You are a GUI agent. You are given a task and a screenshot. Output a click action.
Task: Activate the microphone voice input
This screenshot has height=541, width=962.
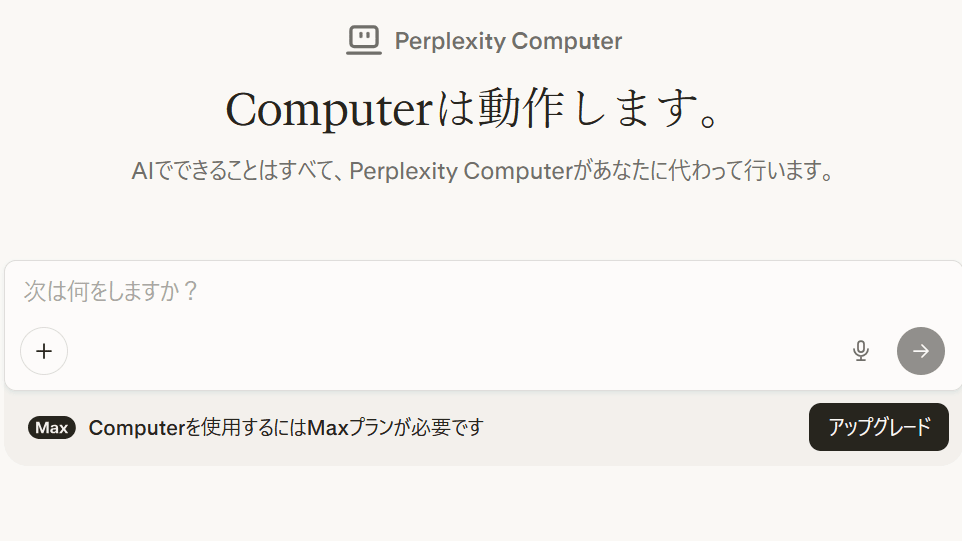coord(860,351)
